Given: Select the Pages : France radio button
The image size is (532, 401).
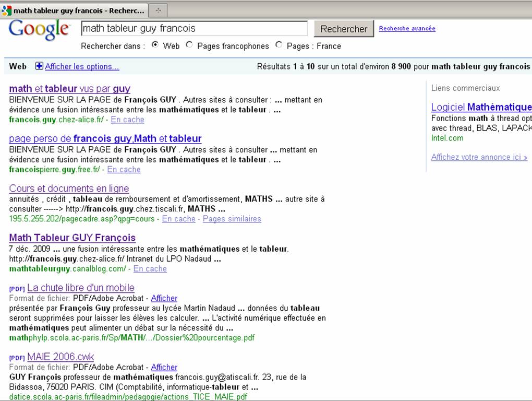Looking at the screenshot, I should click(279, 45).
